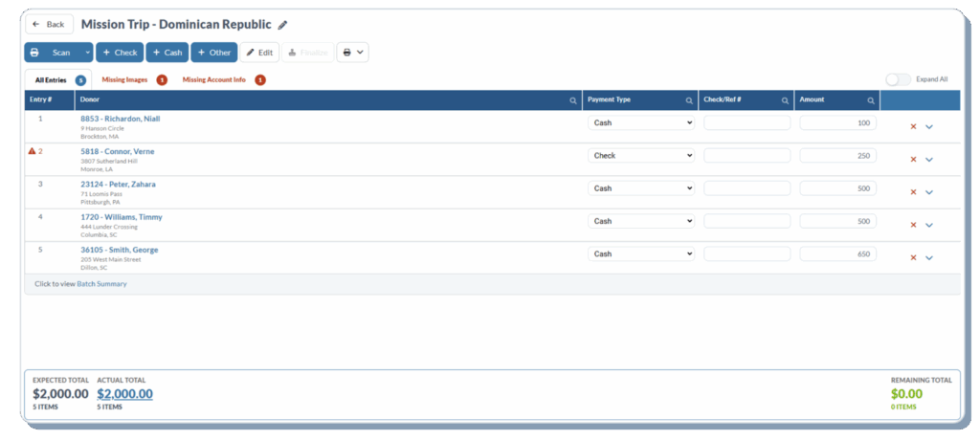The width and height of the screenshot is (980, 440).
Task: Click amount field showing 100
Action: (x=838, y=123)
